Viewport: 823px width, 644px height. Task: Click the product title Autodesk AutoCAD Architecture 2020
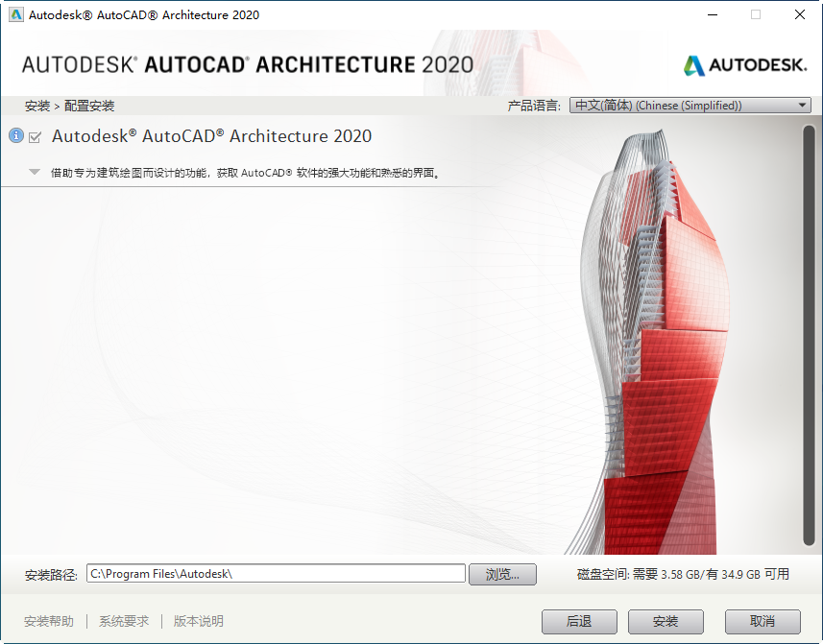(211, 136)
